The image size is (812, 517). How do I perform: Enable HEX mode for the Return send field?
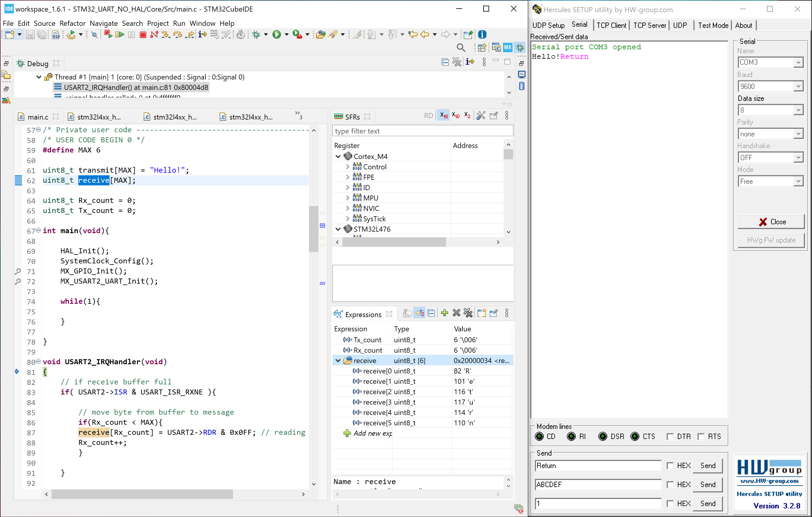[x=670, y=465]
